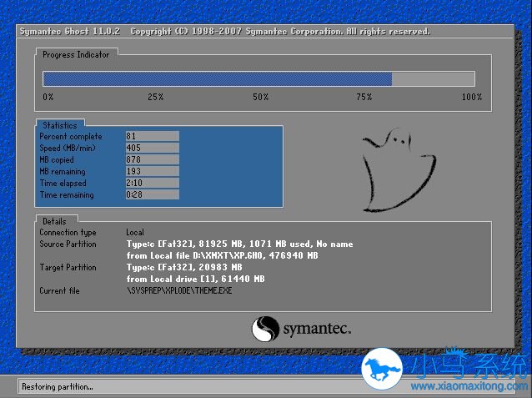The image size is (532, 398).
Task: Click the 'D:\XMXT\XP.GHO' source file line
Action: 223,255
